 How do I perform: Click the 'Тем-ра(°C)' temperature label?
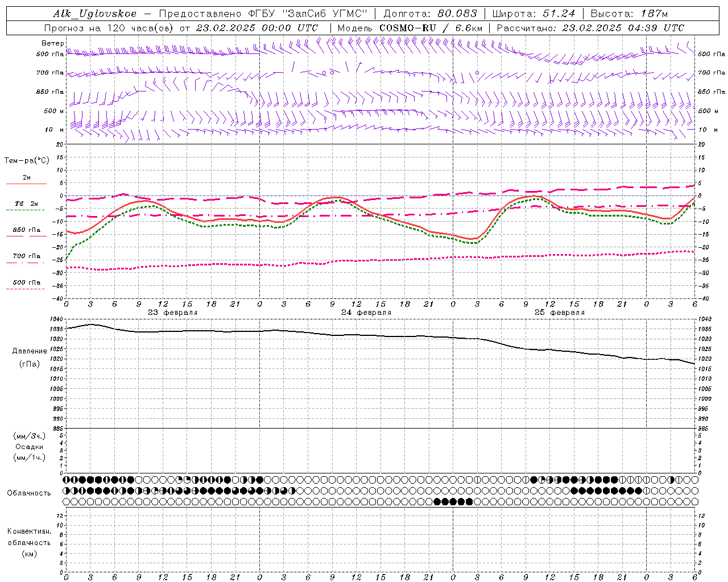pyautogui.click(x=27, y=161)
